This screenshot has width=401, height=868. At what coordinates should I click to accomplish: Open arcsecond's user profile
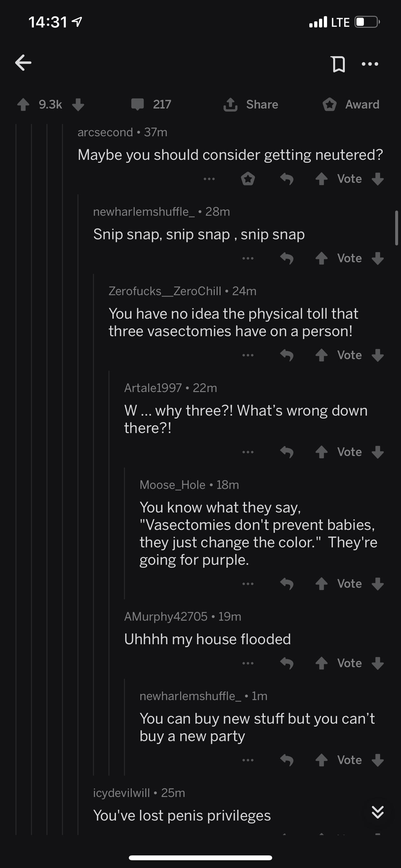[105, 132]
